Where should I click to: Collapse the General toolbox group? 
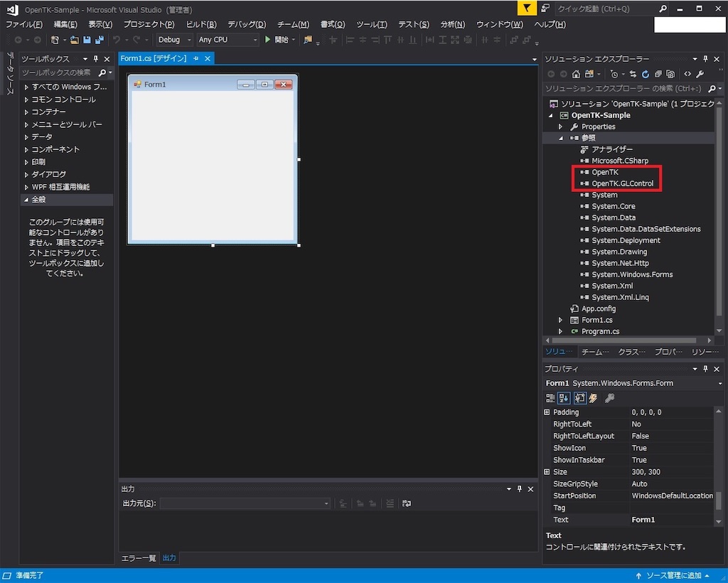click(26, 200)
